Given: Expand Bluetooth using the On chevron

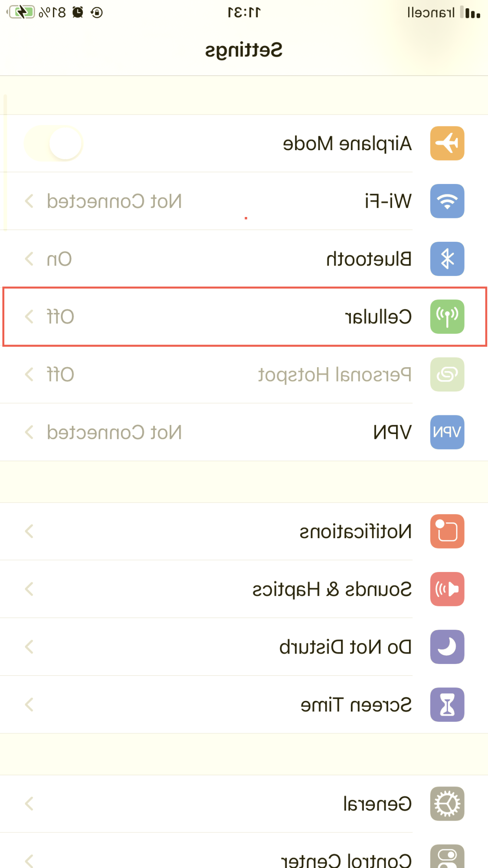Looking at the screenshot, I should pyautogui.click(x=29, y=259).
